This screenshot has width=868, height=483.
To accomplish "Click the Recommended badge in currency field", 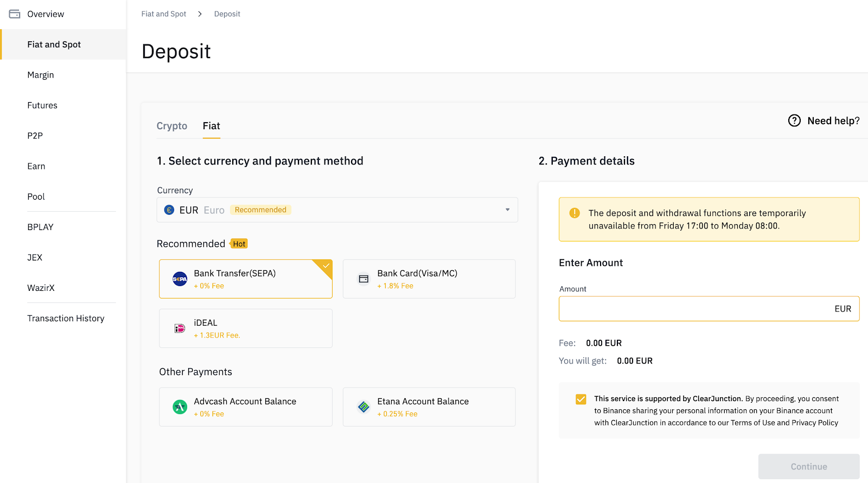I will pyautogui.click(x=260, y=210).
